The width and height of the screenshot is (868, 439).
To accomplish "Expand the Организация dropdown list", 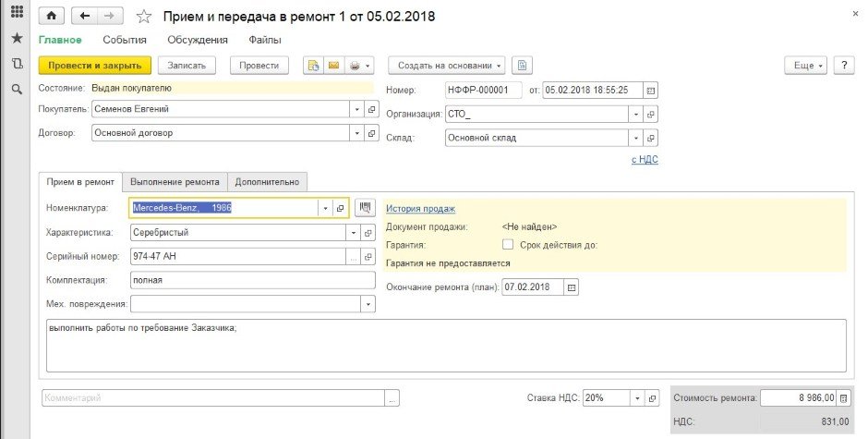I will (636, 115).
